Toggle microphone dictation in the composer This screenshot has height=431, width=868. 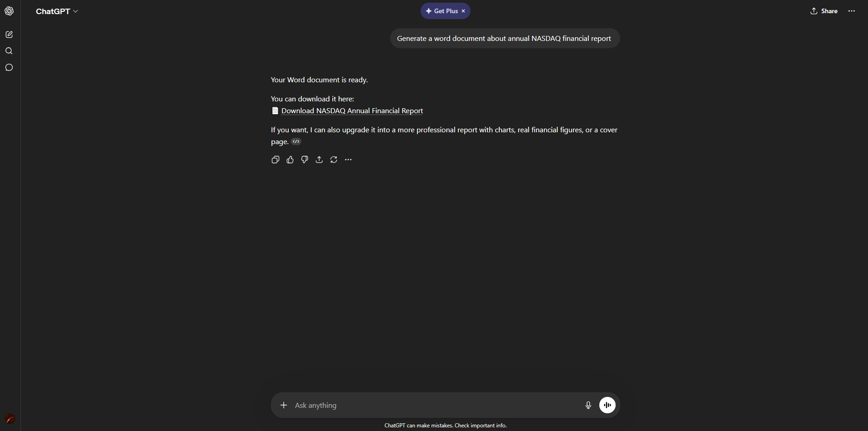588,405
